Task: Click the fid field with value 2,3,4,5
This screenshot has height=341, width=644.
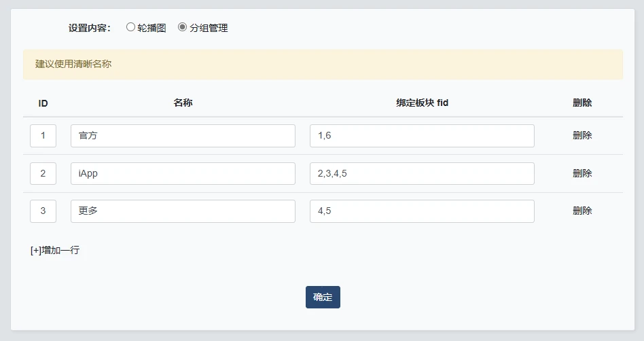Action: (422, 173)
